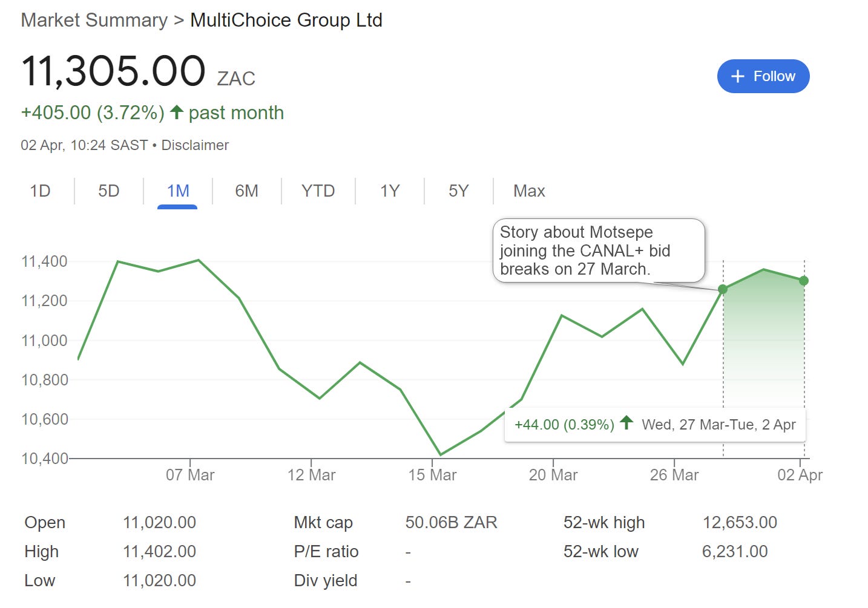868x608 pixels.
Task: Click the P/E ratio label
Action: (326, 552)
